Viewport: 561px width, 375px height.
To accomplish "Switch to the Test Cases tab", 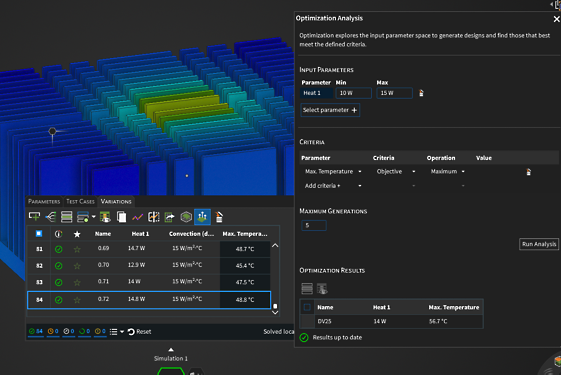I will pos(80,201).
